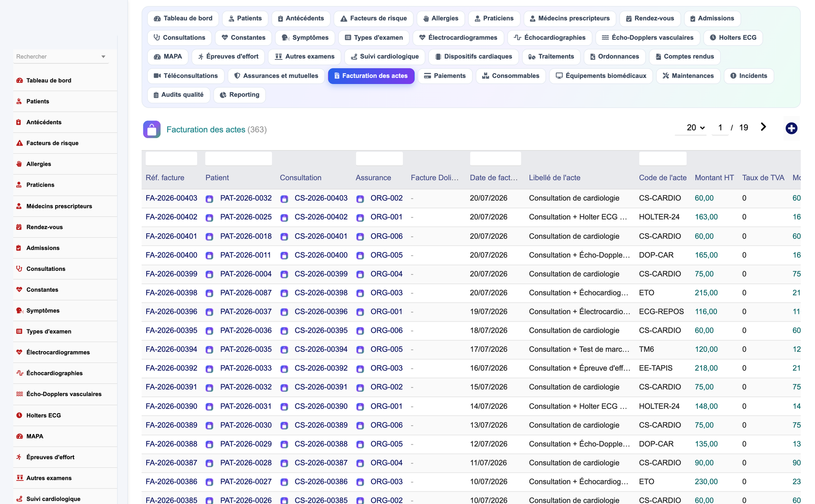Open the Téléconsultations tab
Image resolution: width=815 pixels, height=504 pixels.
coord(186,76)
